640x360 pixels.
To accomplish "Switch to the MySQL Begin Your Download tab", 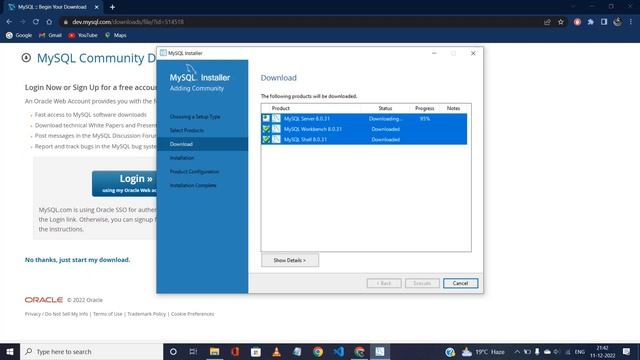I will pyautogui.click(x=52, y=7).
